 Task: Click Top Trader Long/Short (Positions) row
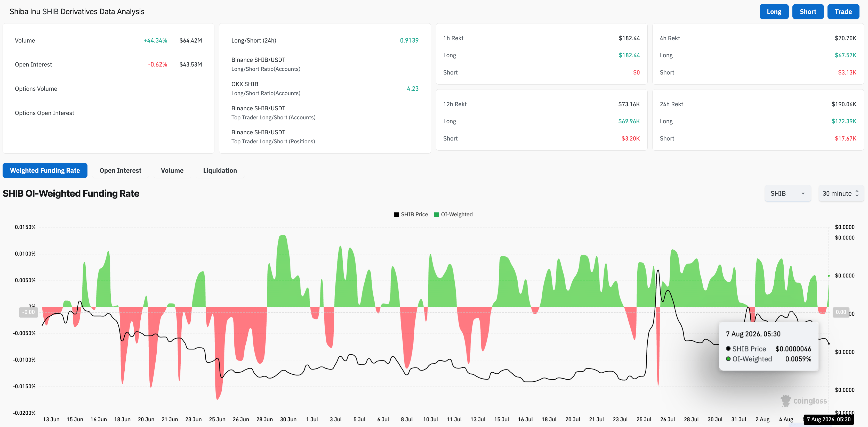(x=325, y=137)
